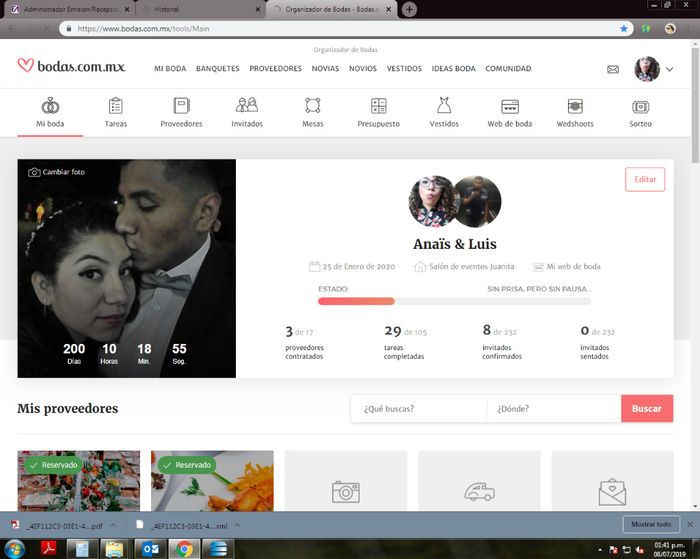Open the Tareas checklist icon
The width and height of the screenshot is (700, 559).
(x=116, y=106)
